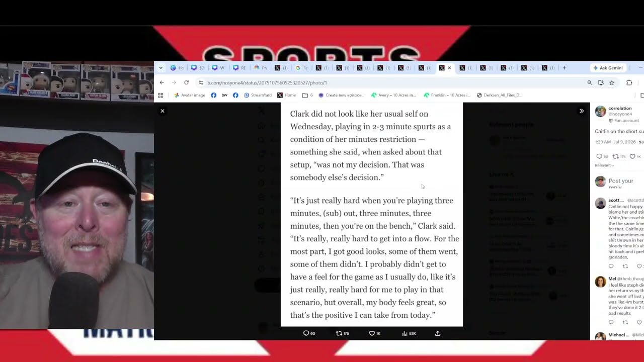
Task: Reply icon in the sidebar post stats
Action: tap(599, 156)
